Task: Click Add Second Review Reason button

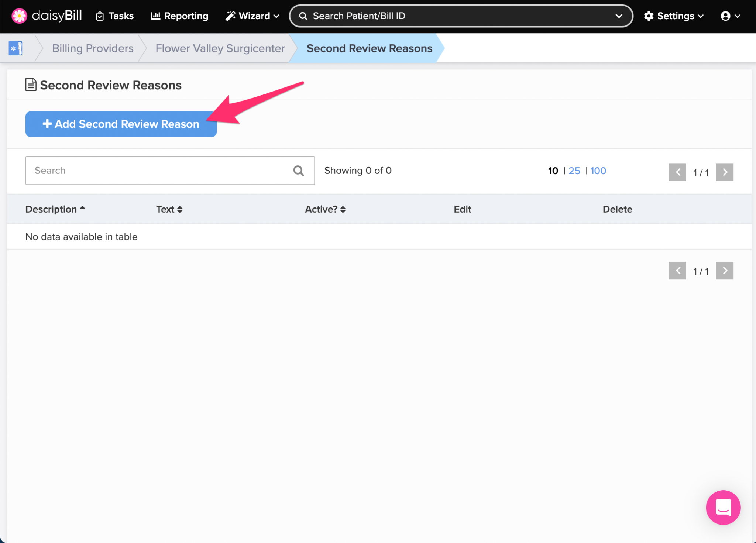Action: click(121, 124)
